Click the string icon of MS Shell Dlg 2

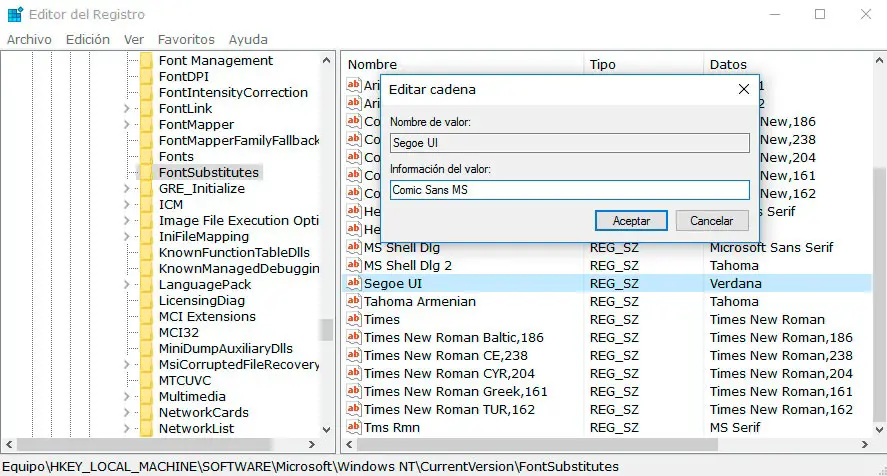[354, 265]
